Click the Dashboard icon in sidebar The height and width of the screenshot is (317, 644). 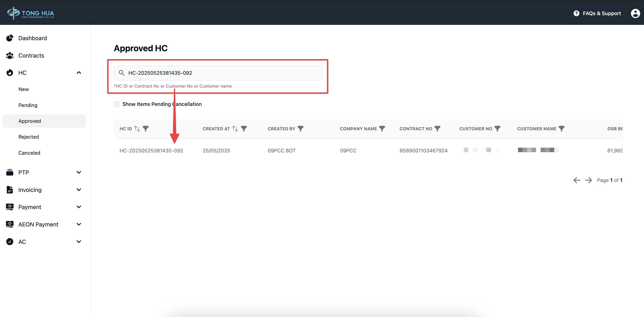[x=10, y=38]
